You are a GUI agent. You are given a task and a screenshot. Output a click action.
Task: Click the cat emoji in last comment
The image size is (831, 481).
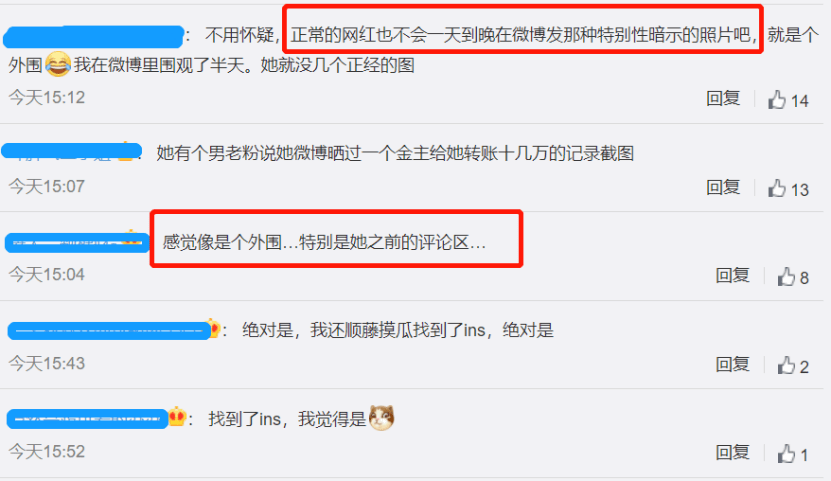[382, 418]
